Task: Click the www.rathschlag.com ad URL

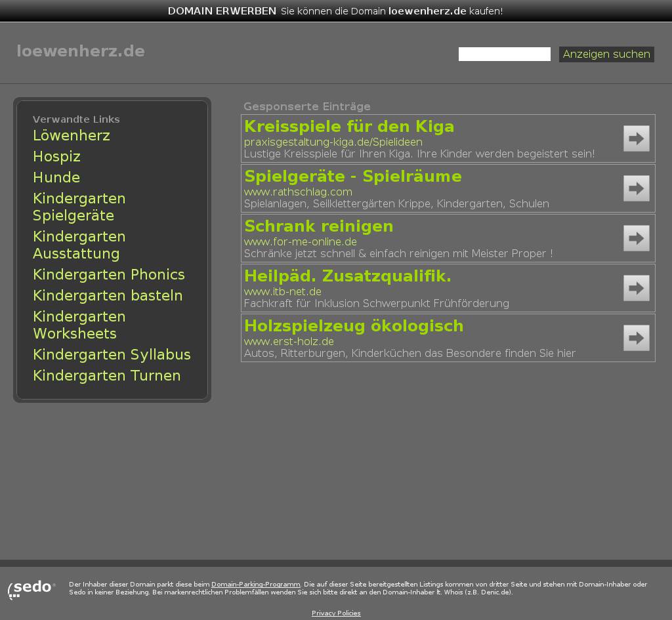Action: (298, 192)
